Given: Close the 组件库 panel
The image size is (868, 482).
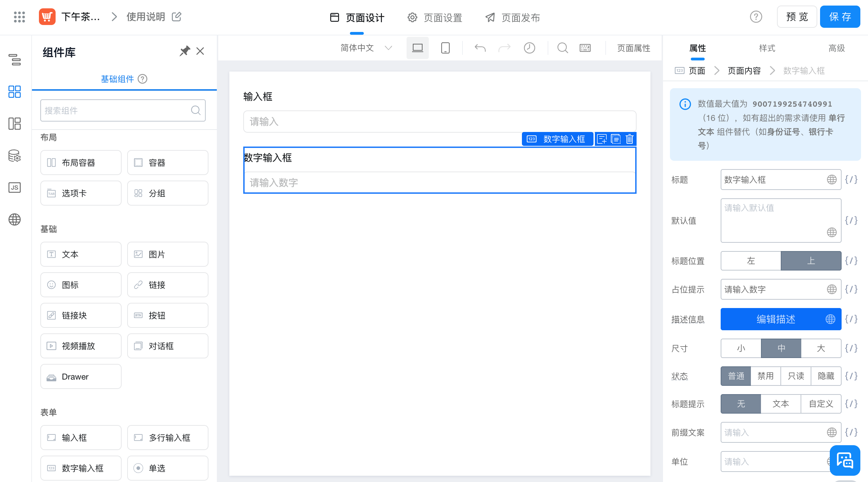Looking at the screenshot, I should tap(200, 51).
